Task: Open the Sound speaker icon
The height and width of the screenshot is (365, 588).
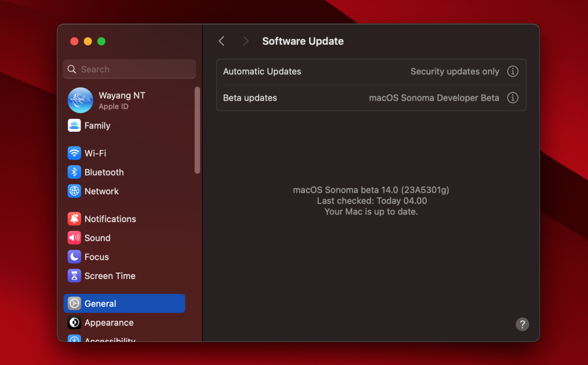Action: pyautogui.click(x=74, y=238)
